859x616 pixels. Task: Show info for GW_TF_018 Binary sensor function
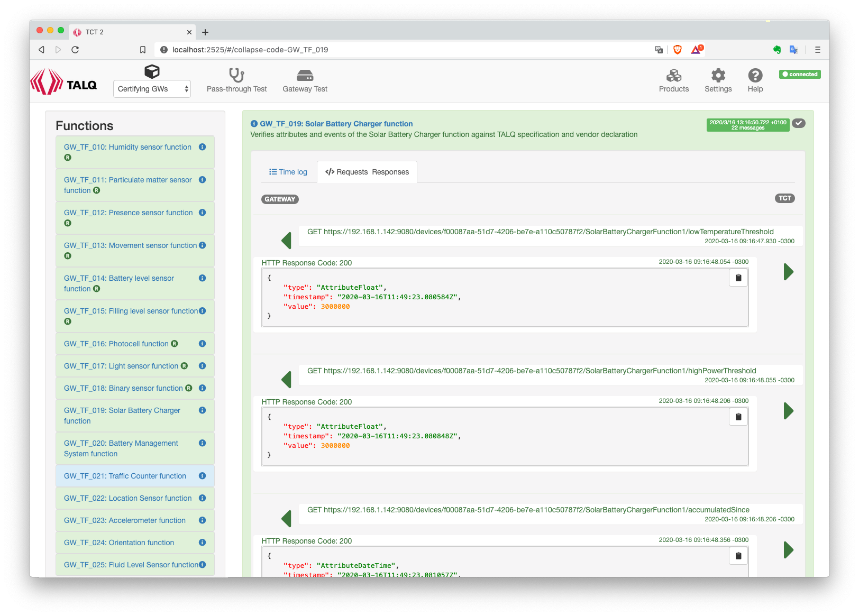click(202, 388)
